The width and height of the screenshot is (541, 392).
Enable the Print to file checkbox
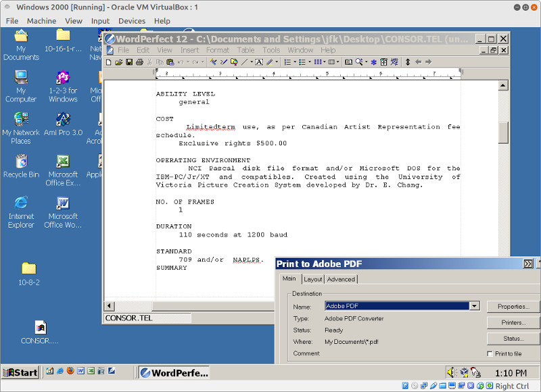click(490, 353)
